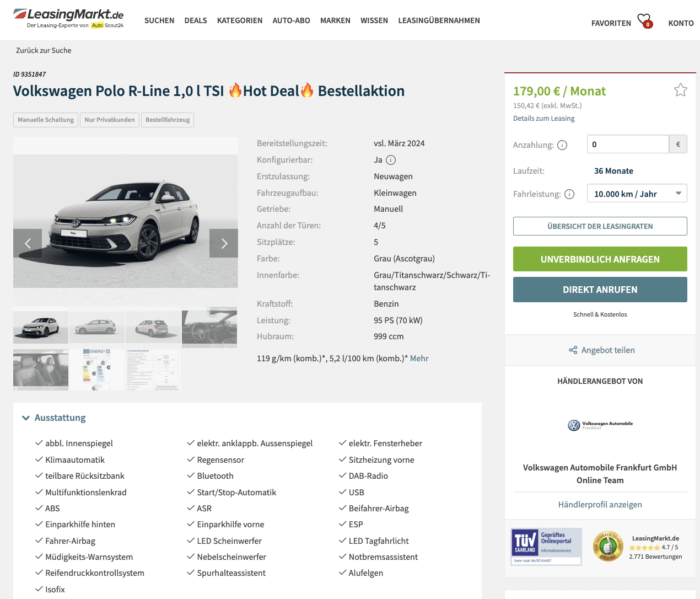Click the 36 Monate Laufzeit value
The height and width of the screenshot is (599, 700).
(x=613, y=171)
